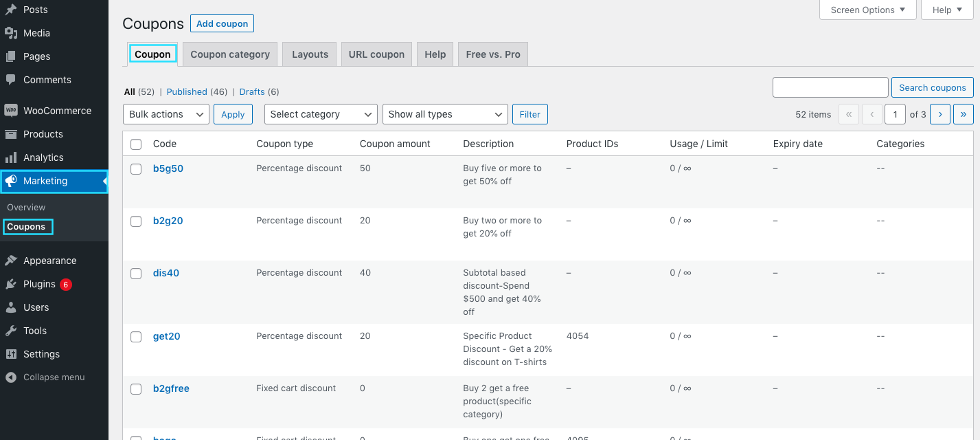Open the Show all types dropdown
Screen dimensions: 980x440
(x=445, y=114)
